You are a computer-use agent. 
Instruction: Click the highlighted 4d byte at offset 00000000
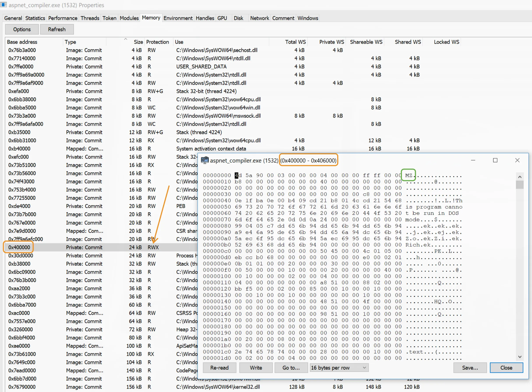coord(238,175)
